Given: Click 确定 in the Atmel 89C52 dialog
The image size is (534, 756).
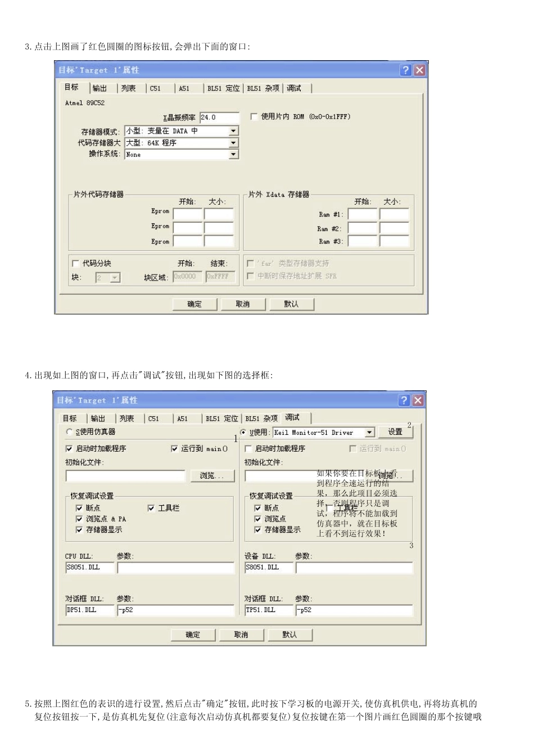Looking at the screenshot, I should 194,304.
